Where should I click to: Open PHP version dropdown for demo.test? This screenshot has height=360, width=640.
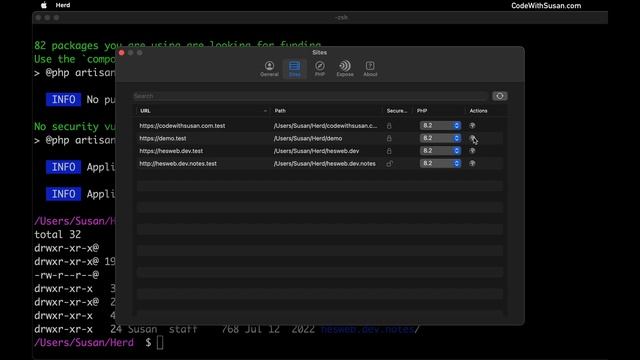click(440, 138)
